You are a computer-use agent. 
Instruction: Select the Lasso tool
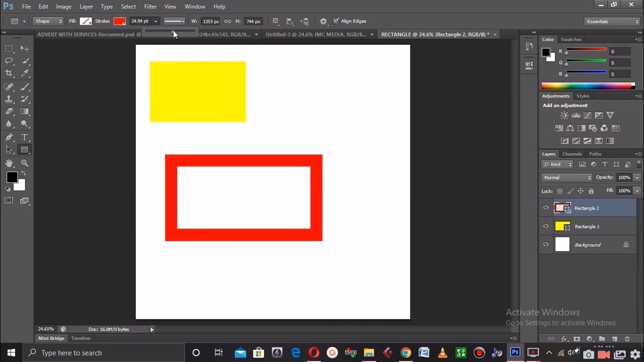(8, 61)
